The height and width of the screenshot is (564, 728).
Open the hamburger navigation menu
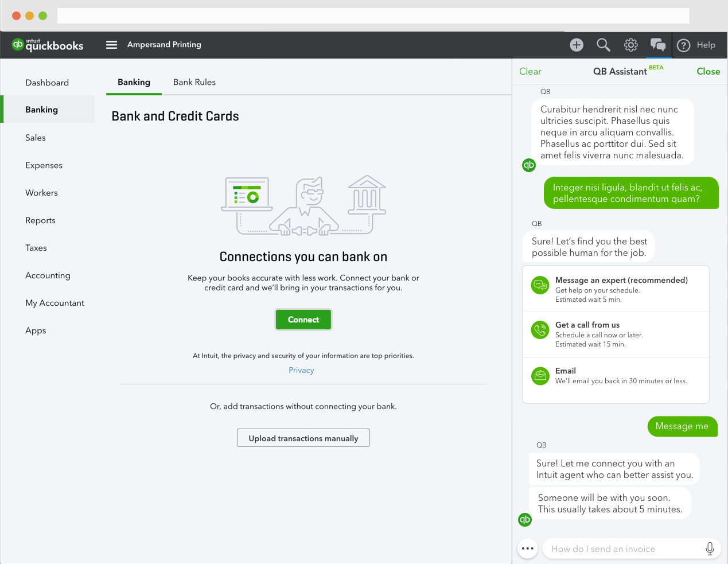(x=111, y=45)
